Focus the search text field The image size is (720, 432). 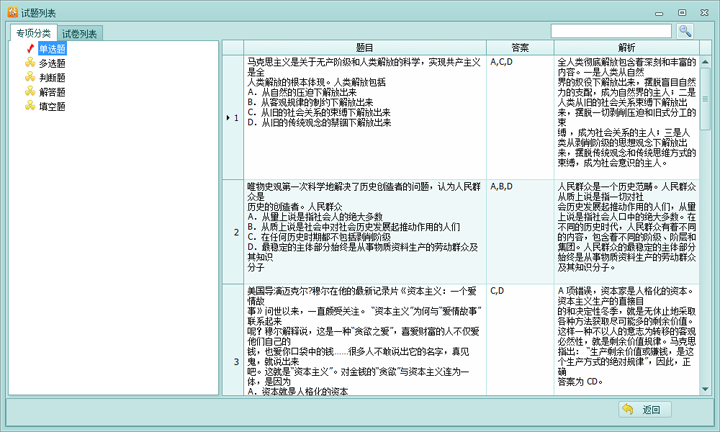click(x=612, y=31)
